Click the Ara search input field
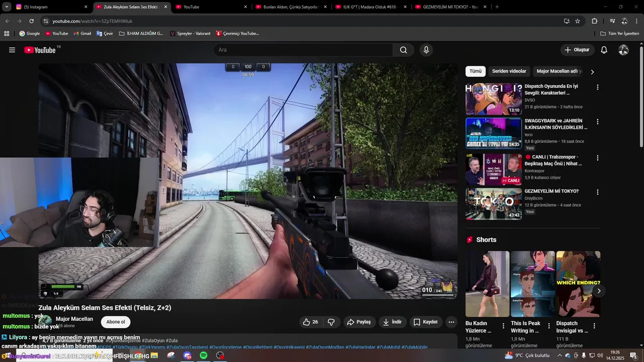The height and width of the screenshot is (362, 644). click(303, 50)
